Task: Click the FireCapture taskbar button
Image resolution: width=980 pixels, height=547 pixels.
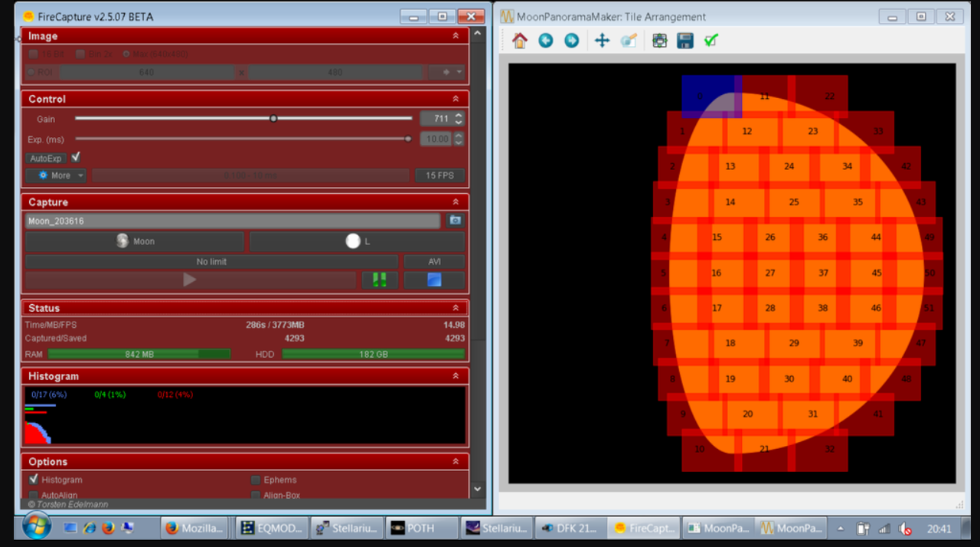Action: click(645, 528)
